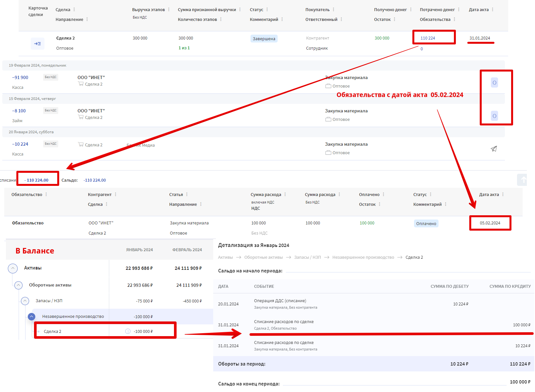The height and width of the screenshot is (392, 535).
Task: Open column menu beside Комментарий in top table
Action: [282, 19]
